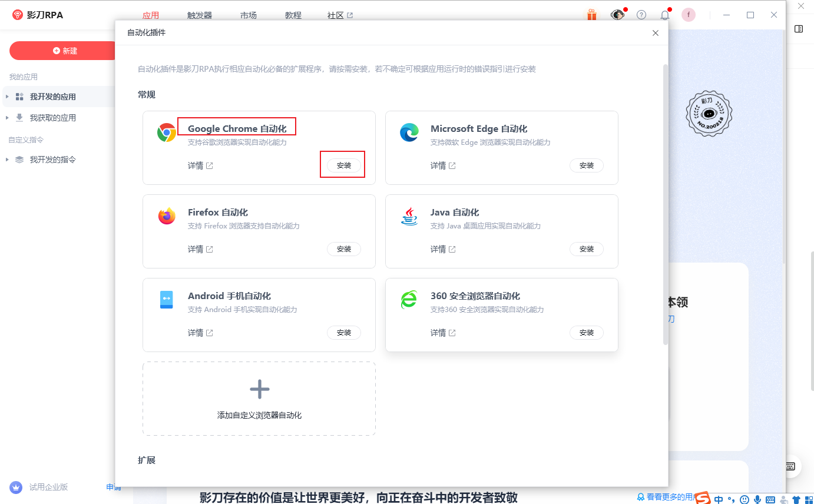Click the Android phone icon
814x504 pixels.
click(167, 300)
